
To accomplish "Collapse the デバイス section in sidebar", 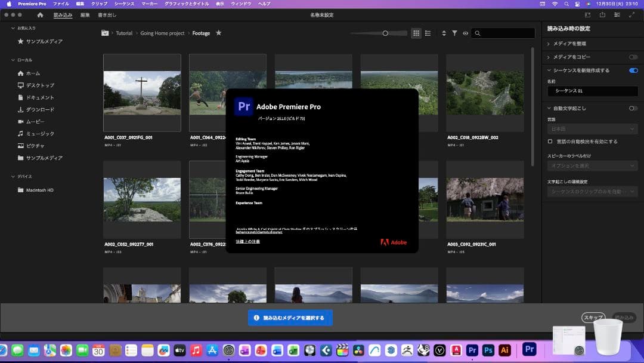I will (13, 177).
